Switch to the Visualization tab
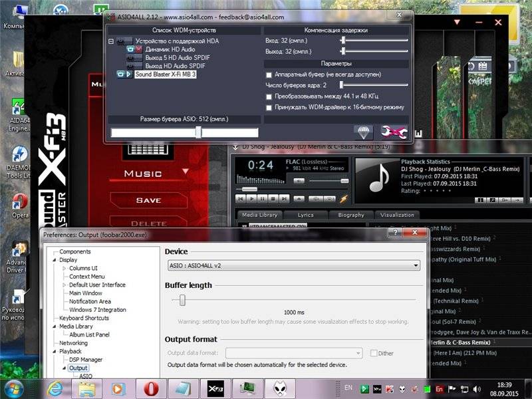Screen dimensions: 532x399 (x=397, y=215)
